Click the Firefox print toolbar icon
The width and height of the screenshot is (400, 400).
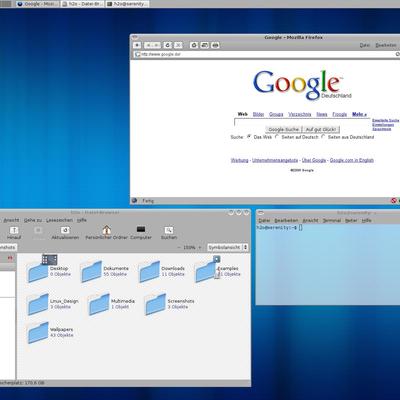click(x=215, y=45)
